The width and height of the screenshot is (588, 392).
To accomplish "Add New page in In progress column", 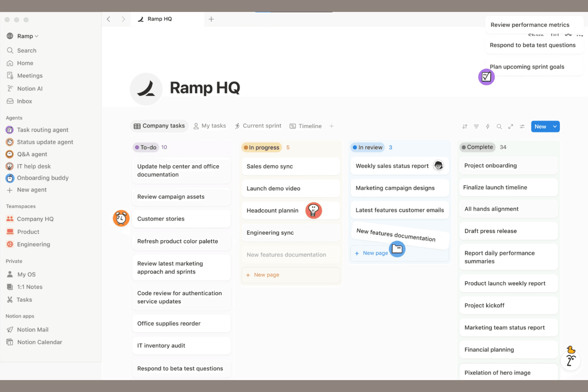I will point(290,275).
